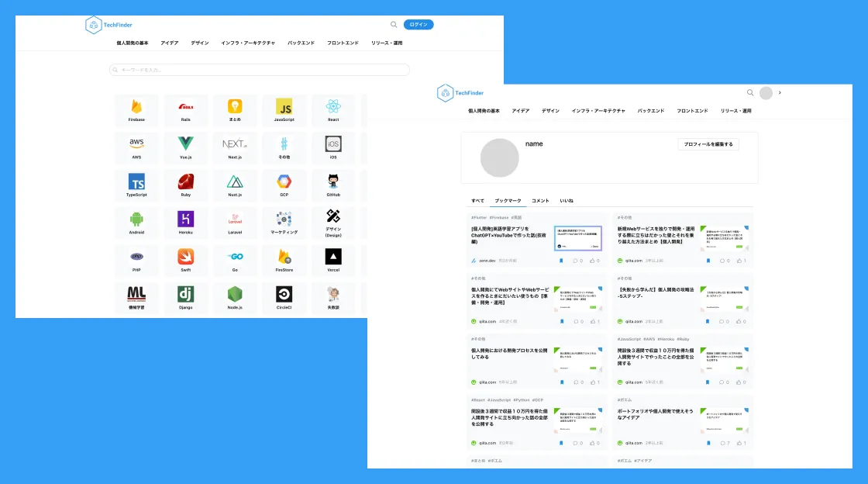
Task: Click the JavaScript category icon
Action: tap(284, 109)
